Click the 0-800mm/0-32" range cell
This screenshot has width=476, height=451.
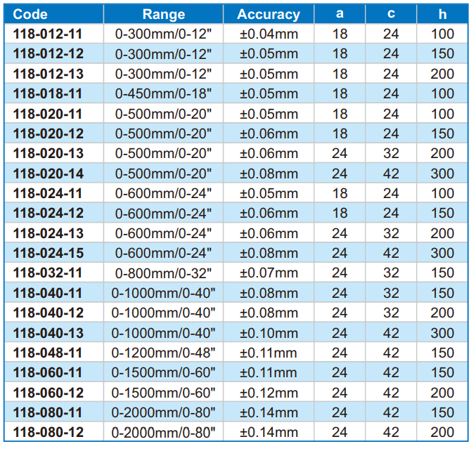coord(163,273)
